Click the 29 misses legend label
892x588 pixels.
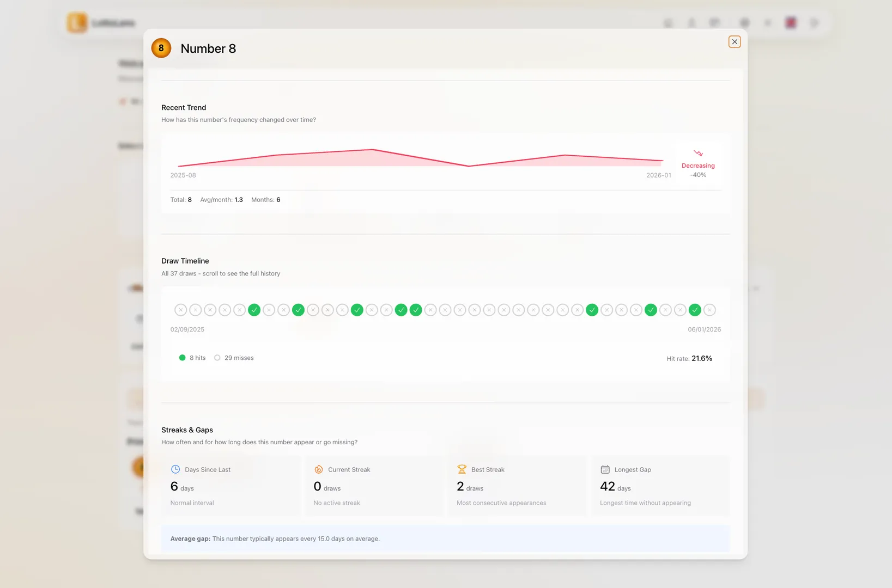point(239,358)
